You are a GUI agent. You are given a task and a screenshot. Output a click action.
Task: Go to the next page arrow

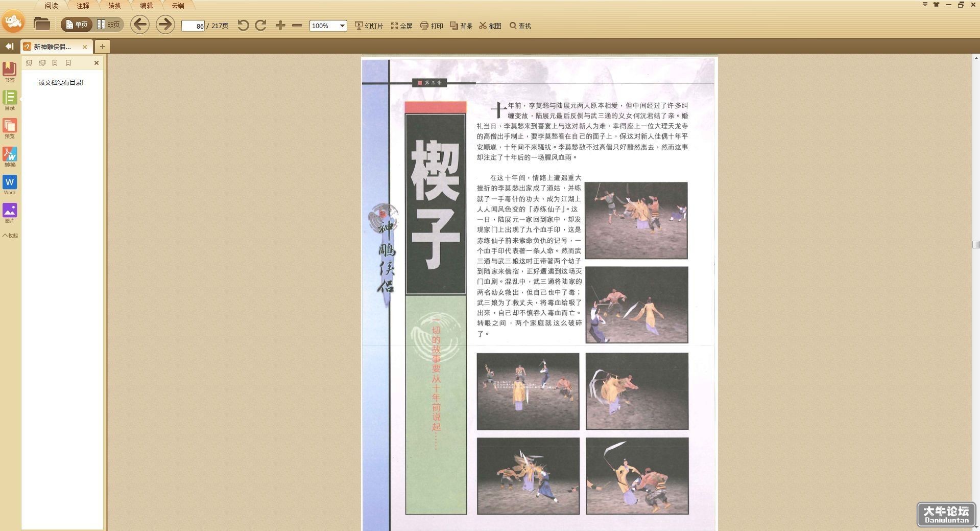point(165,25)
